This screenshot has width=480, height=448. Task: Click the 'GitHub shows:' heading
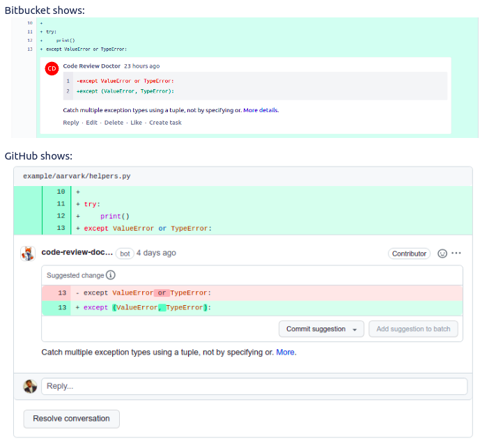tap(38, 156)
